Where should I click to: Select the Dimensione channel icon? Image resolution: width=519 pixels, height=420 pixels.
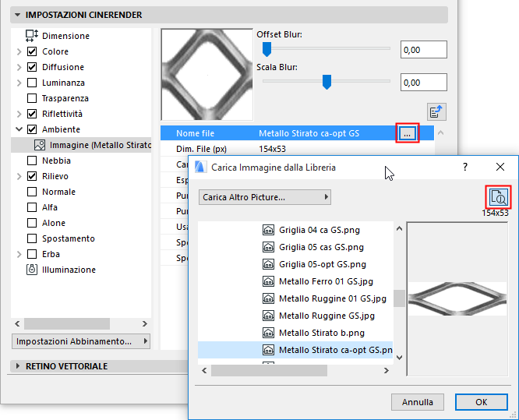(x=32, y=36)
